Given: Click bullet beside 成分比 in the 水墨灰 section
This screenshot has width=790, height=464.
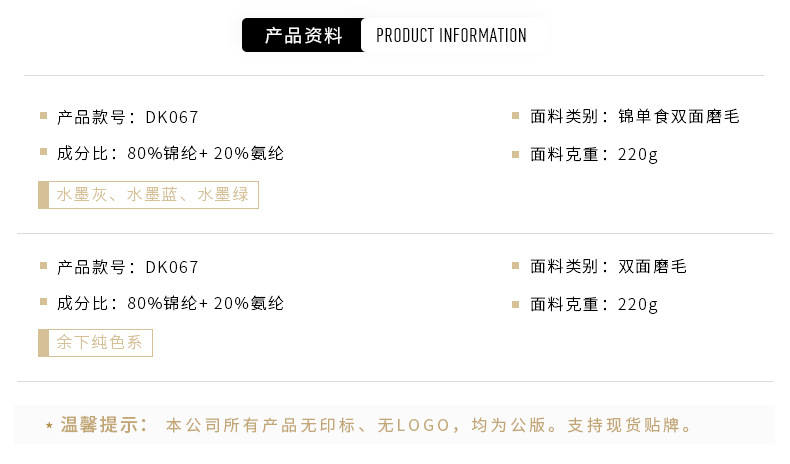Looking at the screenshot, I should tap(43, 152).
